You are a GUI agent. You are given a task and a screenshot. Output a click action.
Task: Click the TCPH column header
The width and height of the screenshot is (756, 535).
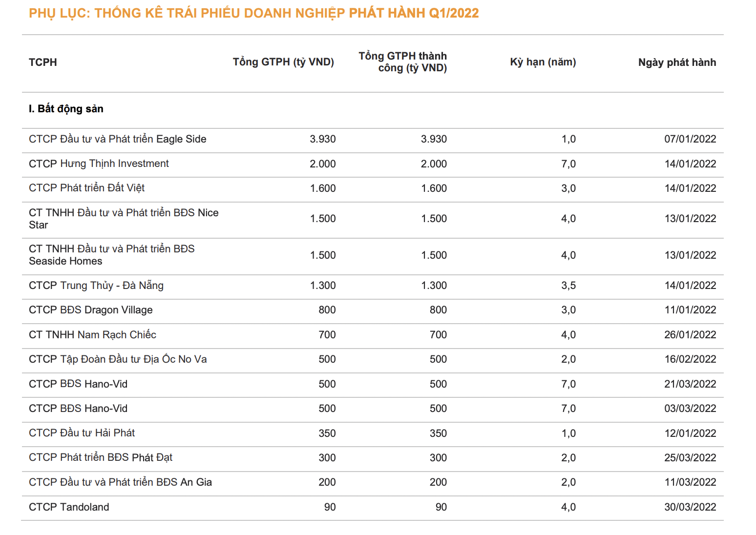coord(43,62)
